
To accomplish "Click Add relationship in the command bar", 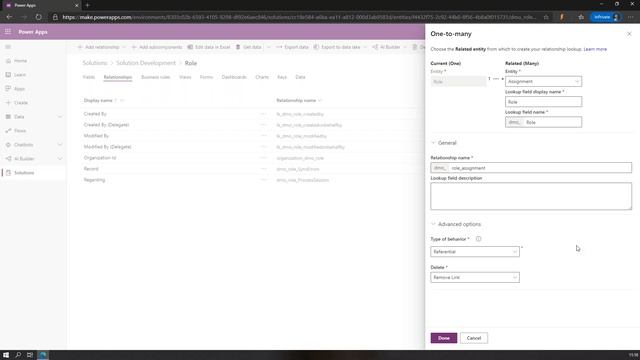I will point(98,47).
